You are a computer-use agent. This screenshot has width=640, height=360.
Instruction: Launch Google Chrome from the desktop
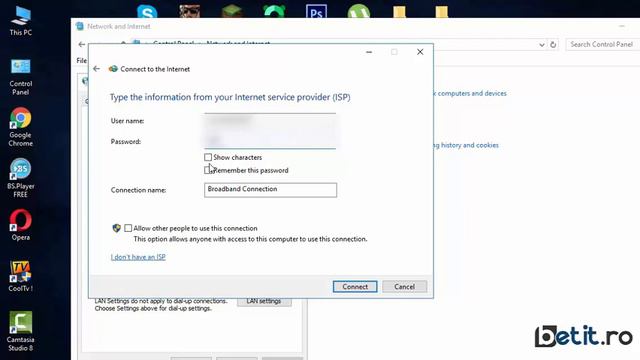(20, 127)
